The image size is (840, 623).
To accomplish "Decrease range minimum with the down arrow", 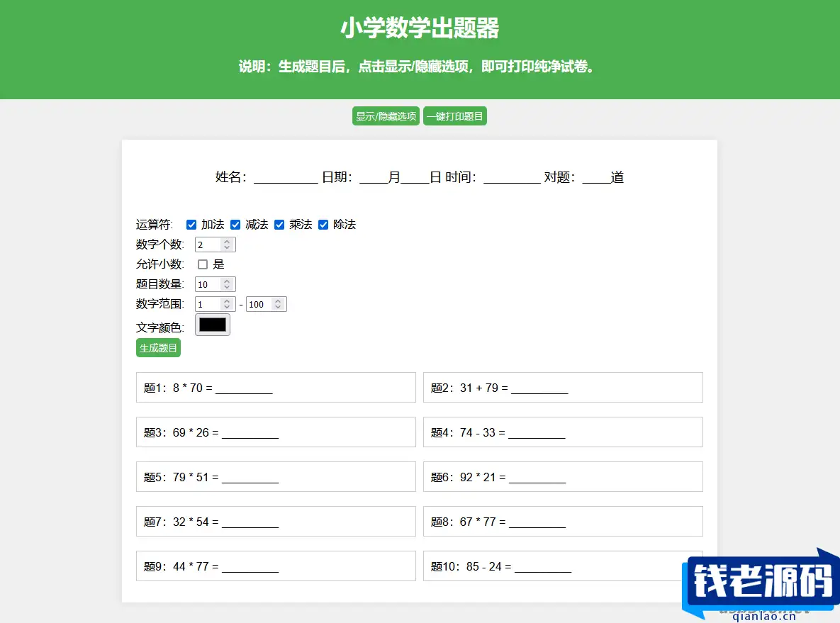I will click(227, 308).
